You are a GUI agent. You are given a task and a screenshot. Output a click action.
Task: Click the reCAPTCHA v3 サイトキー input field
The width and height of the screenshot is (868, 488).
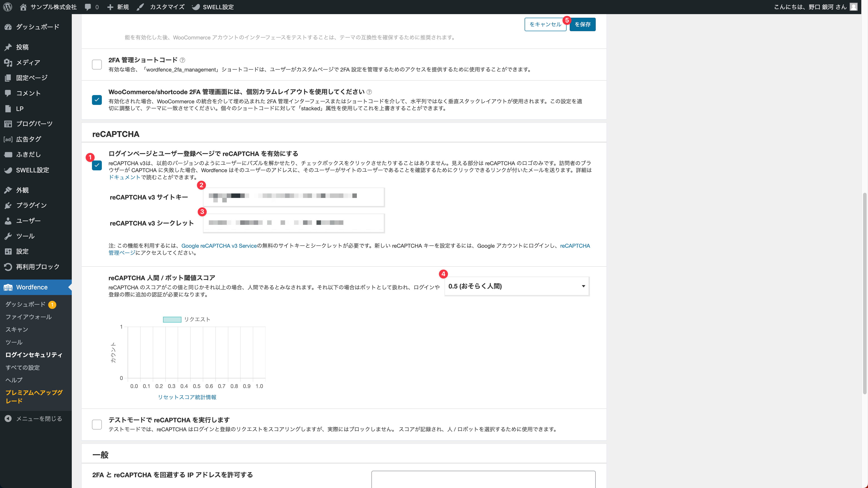[294, 197]
